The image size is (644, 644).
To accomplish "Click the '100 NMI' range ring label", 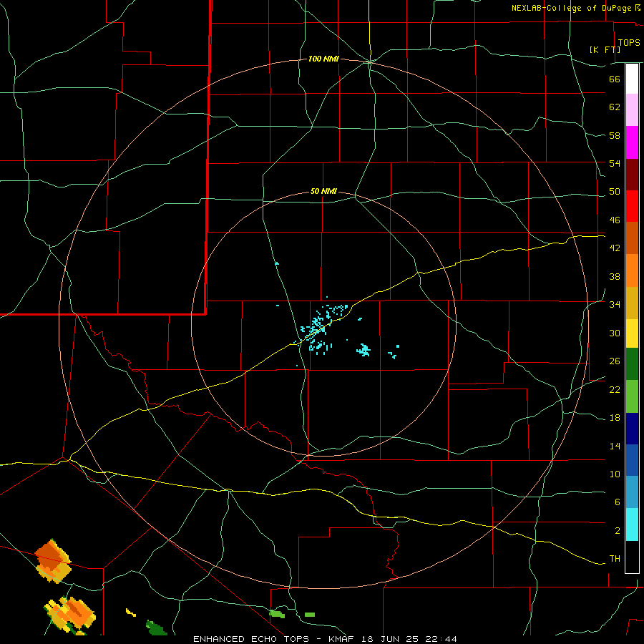I will tap(323, 59).
